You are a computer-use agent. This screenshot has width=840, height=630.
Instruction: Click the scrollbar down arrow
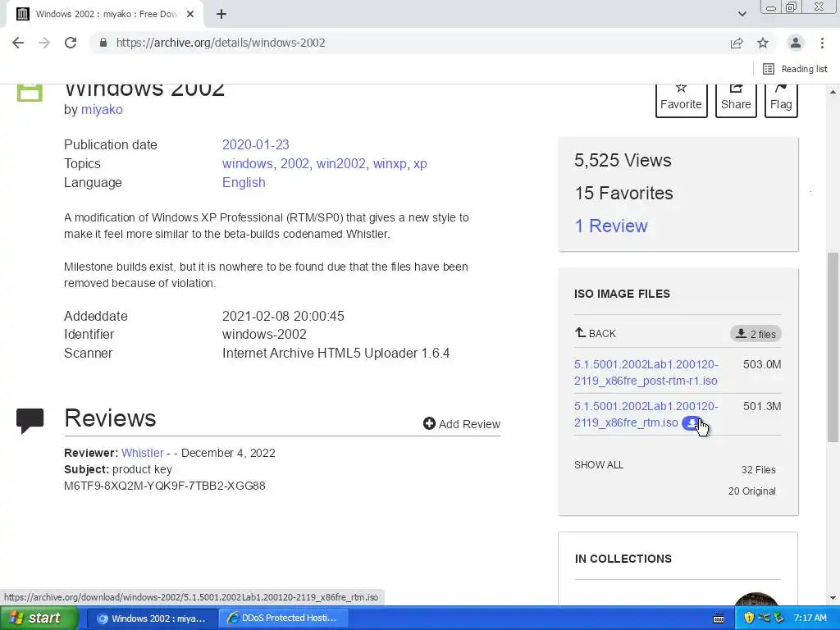[833, 598]
